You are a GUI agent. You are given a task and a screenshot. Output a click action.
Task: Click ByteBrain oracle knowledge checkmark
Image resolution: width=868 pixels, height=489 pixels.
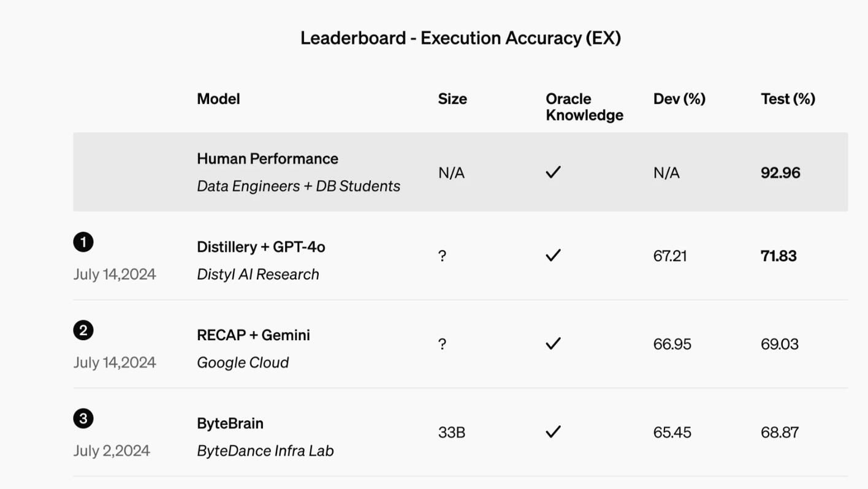point(553,432)
